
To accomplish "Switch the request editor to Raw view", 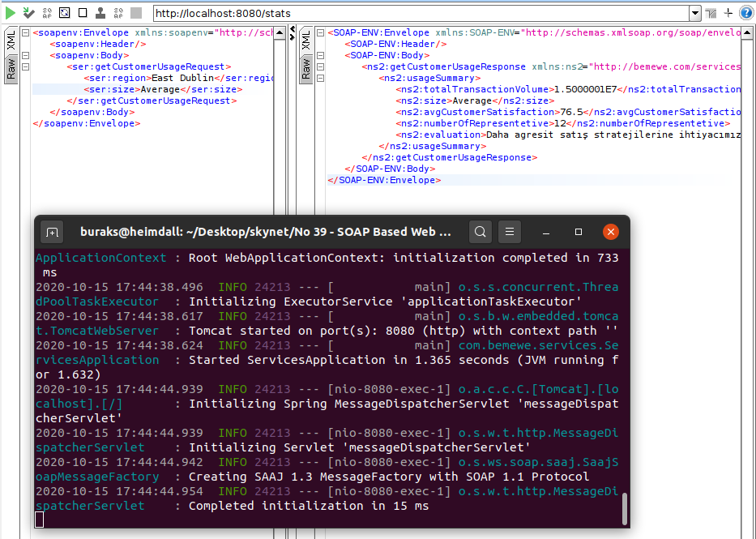I will (x=11, y=70).
